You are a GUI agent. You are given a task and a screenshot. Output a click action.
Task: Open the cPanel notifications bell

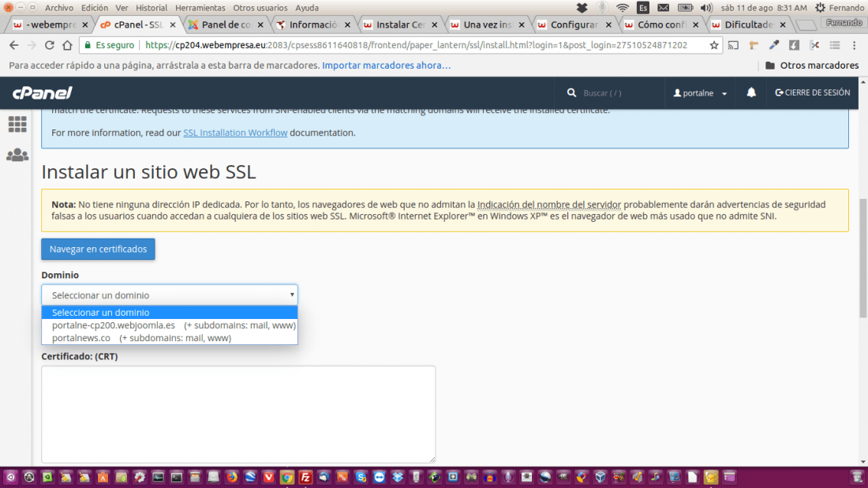pos(751,92)
